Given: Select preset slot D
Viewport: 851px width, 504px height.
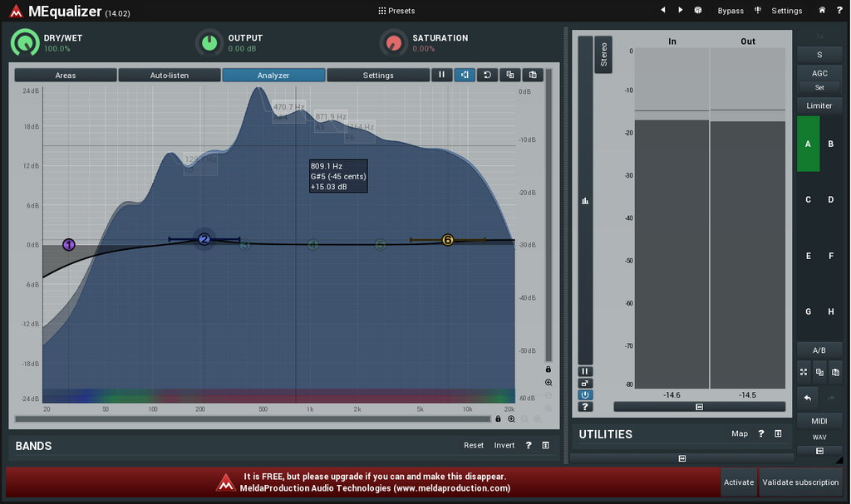Looking at the screenshot, I should pyautogui.click(x=831, y=199).
